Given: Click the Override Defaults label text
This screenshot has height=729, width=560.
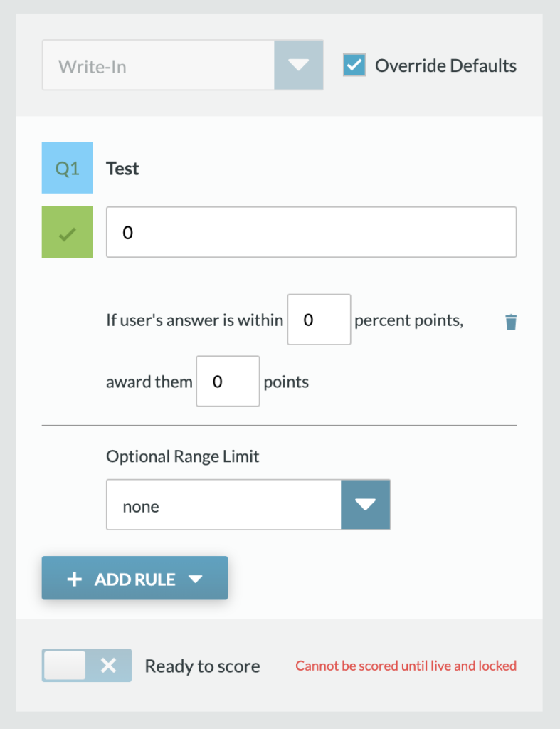Looking at the screenshot, I should point(445,65).
